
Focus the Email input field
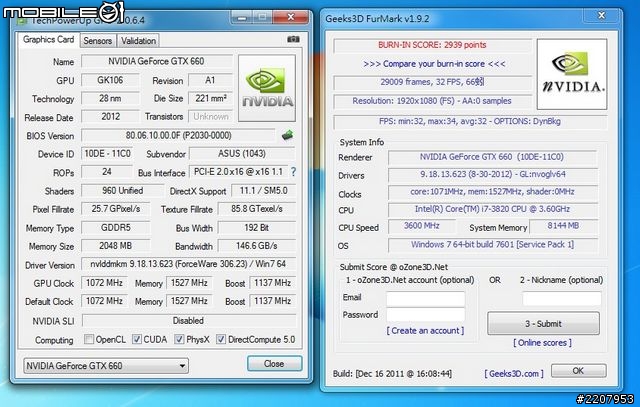(426, 298)
